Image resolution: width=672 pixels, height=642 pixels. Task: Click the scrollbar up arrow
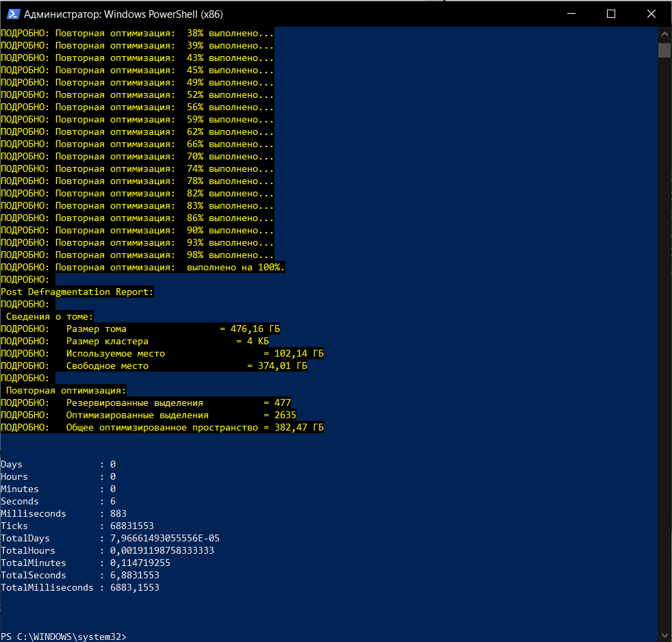(x=664, y=34)
